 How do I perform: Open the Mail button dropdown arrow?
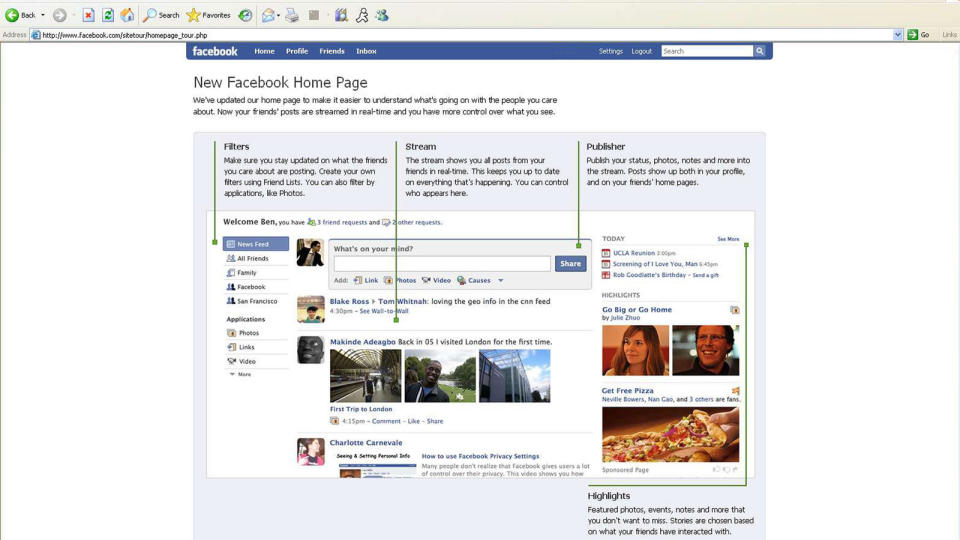278,15
